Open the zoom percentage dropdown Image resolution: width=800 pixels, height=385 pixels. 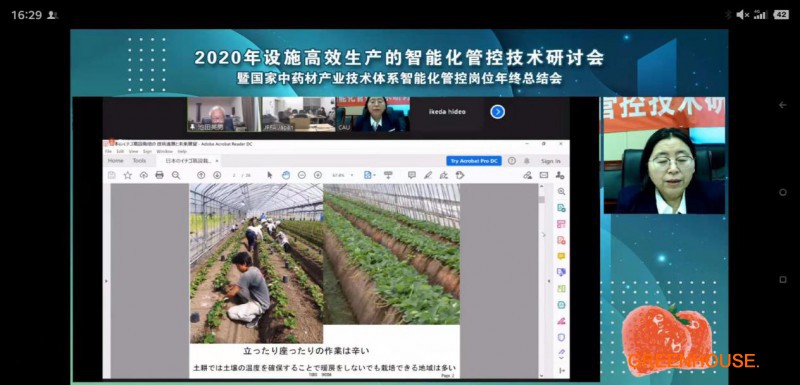pyautogui.click(x=343, y=175)
